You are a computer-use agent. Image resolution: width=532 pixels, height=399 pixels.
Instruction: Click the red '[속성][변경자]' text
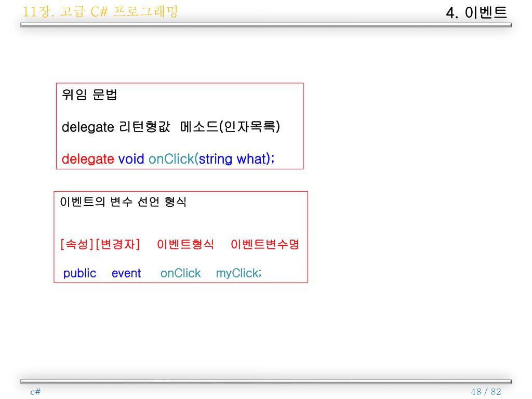[x=100, y=244]
